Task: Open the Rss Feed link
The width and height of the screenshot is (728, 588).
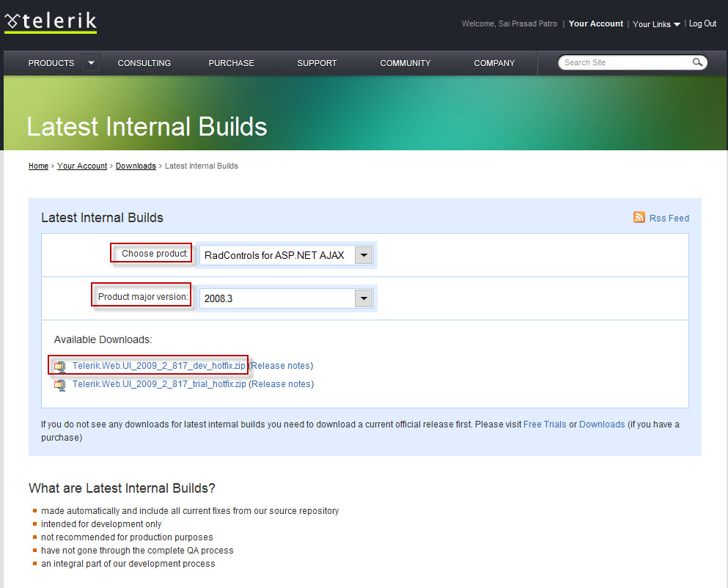Action: click(x=669, y=218)
